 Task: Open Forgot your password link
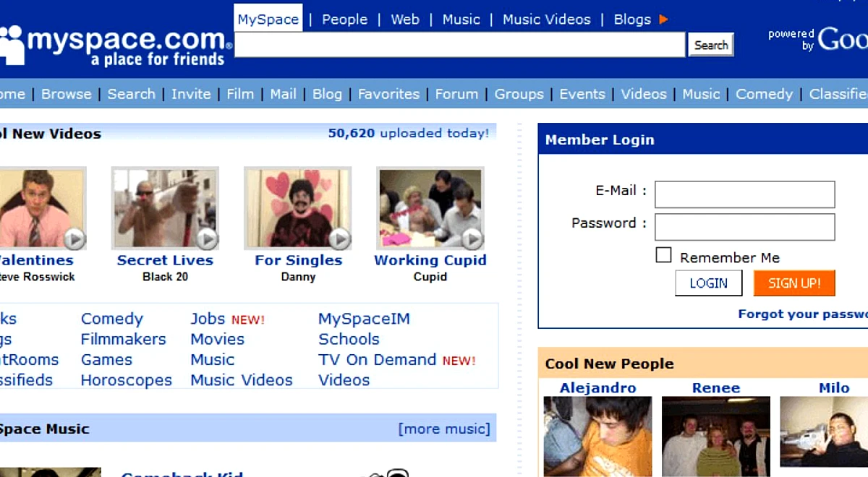point(802,314)
